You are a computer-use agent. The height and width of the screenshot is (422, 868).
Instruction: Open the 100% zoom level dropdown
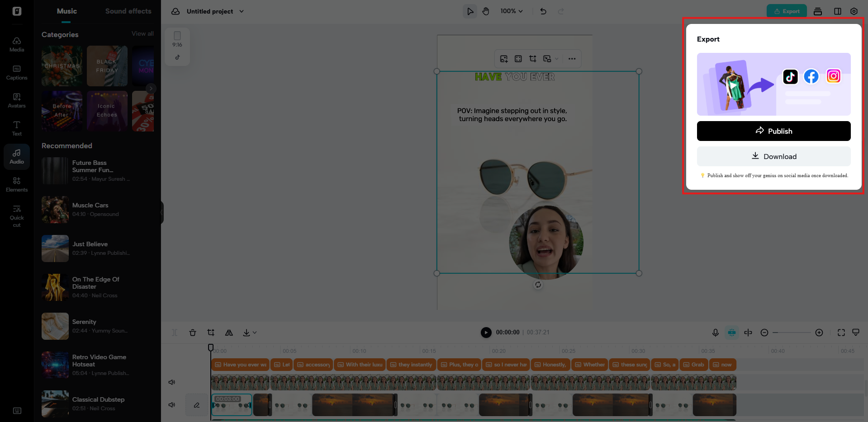(511, 11)
